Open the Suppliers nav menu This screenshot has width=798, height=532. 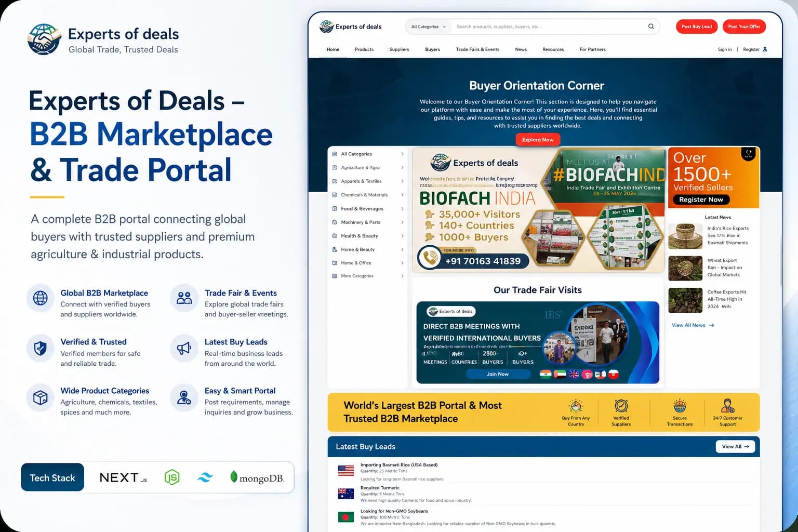point(399,49)
